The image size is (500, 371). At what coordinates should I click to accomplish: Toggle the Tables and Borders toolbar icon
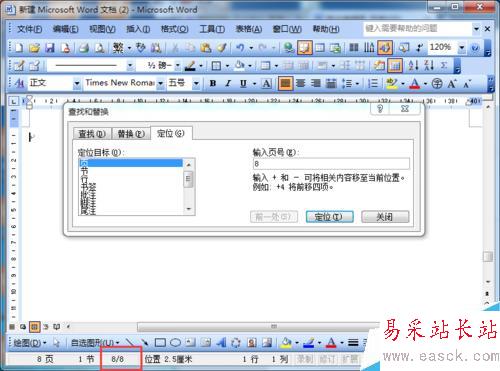[304, 48]
